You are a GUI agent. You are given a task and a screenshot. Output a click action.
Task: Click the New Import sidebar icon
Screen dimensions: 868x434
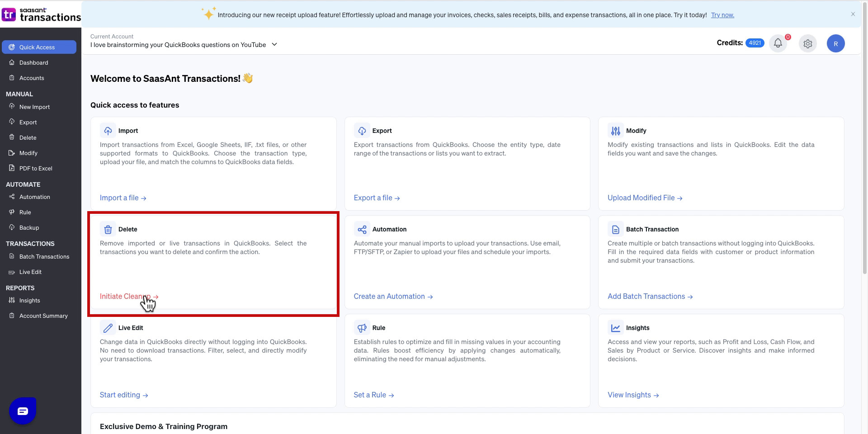coord(12,106)
